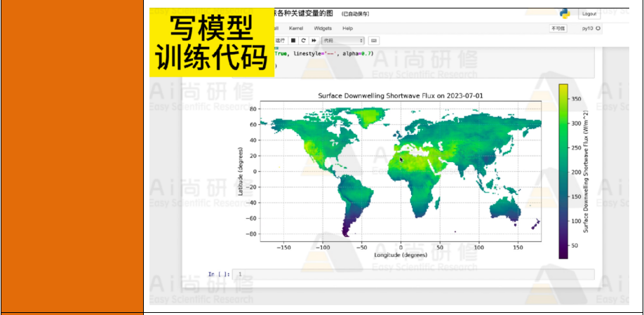The height and width of the screenshot is (315, 644).
Task: Click the 已自动保存 autosave status text
Action: 355,14
